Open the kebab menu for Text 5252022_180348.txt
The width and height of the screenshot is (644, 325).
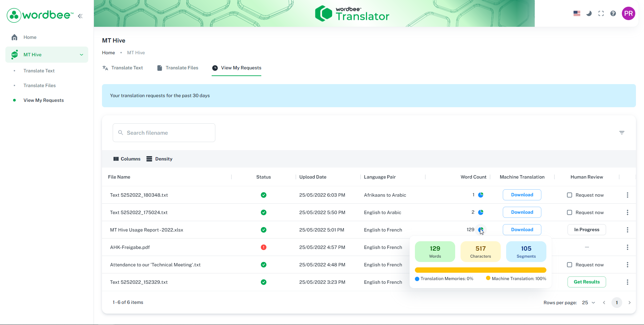628,195
